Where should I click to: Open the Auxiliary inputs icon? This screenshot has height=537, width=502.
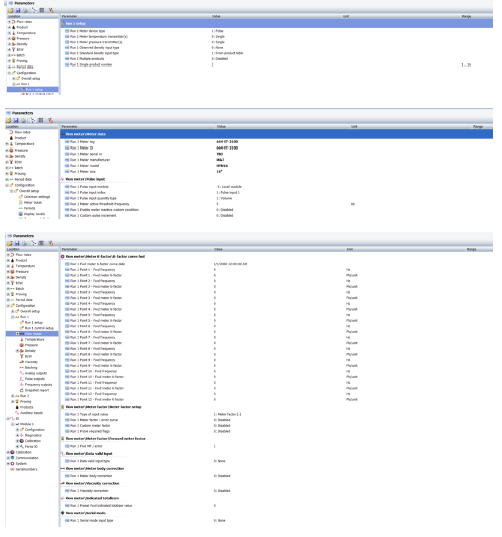click(x=17, y=413)
